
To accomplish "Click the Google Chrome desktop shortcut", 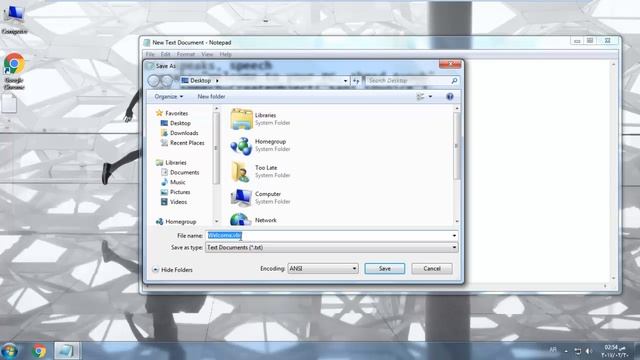I will tap(14, 71).
